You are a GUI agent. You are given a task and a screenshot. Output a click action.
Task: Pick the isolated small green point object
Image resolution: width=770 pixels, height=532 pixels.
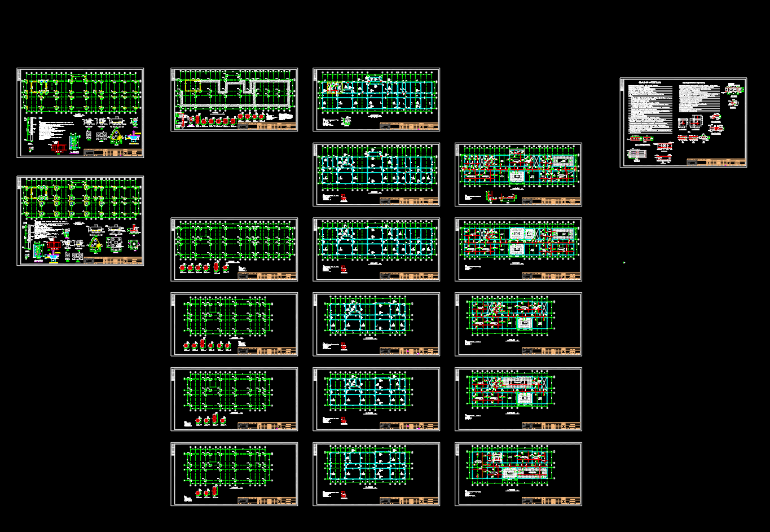tap(624, 262)
